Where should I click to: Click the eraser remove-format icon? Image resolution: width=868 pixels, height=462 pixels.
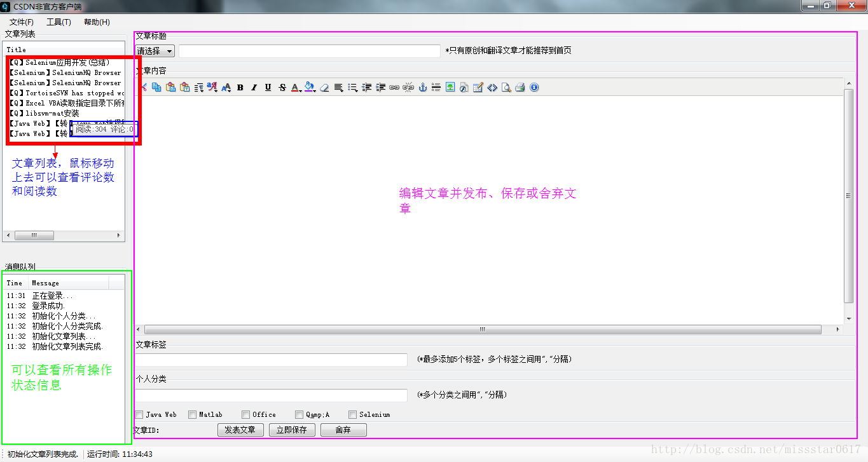point(324,87)
